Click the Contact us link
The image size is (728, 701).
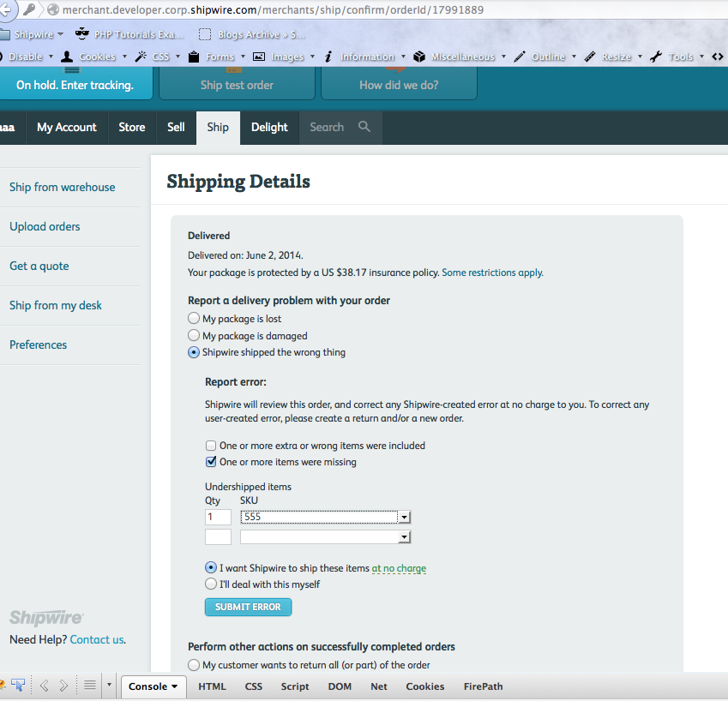coord(98,639)
